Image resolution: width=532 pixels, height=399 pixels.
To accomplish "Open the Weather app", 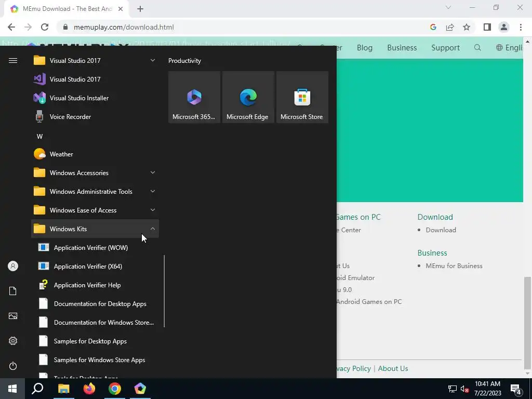I will point(95,154).
